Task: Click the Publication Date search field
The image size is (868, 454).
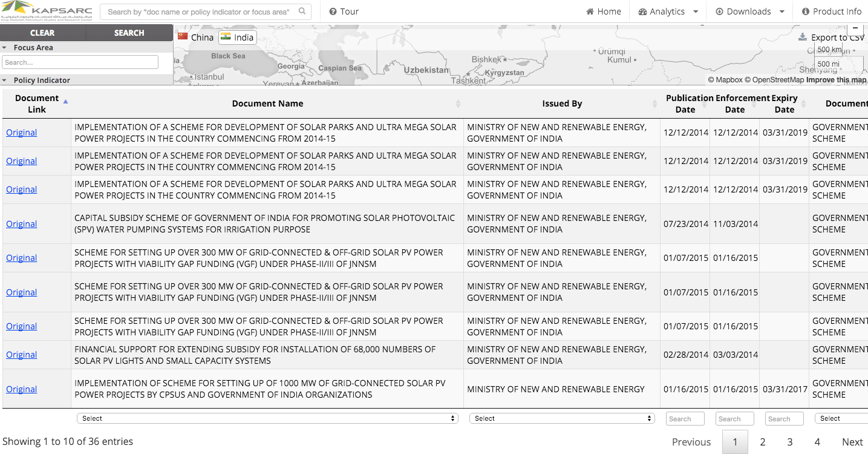Action: click(685, 418)
